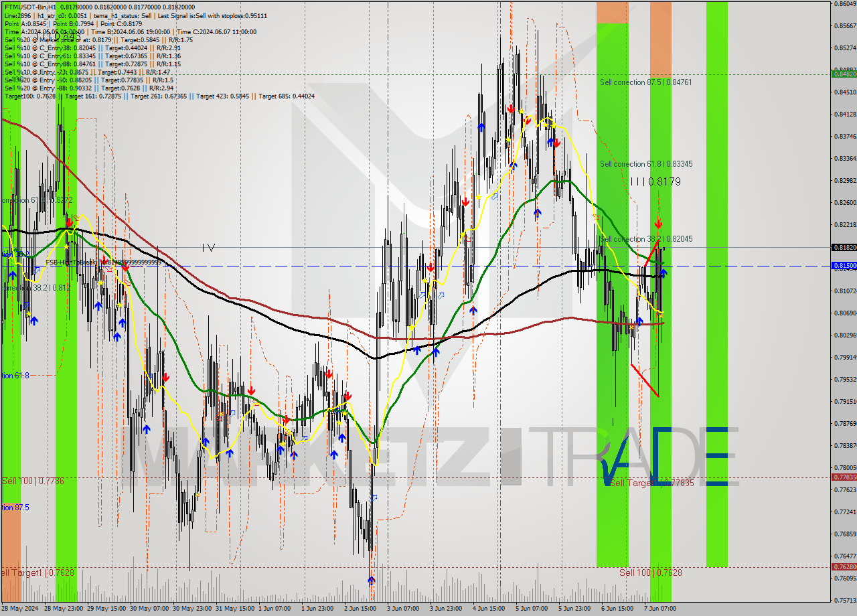Image resolution: width=857 pixels, height=616 pixels.
Task: Click the red 0.77835 price tag
Action: (x=844, y=477)
